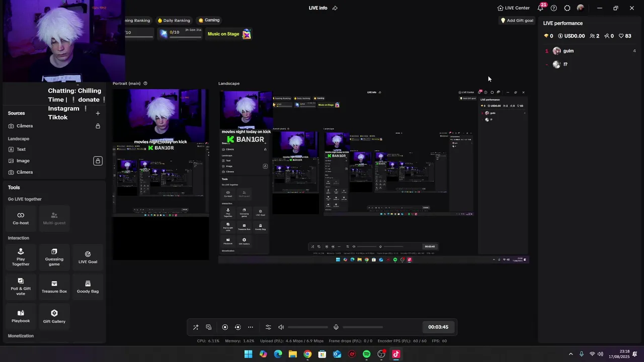This screenshot has width=644, height=362.
Task: Open Spotify from the taskbar
Action: pos(366,354)
